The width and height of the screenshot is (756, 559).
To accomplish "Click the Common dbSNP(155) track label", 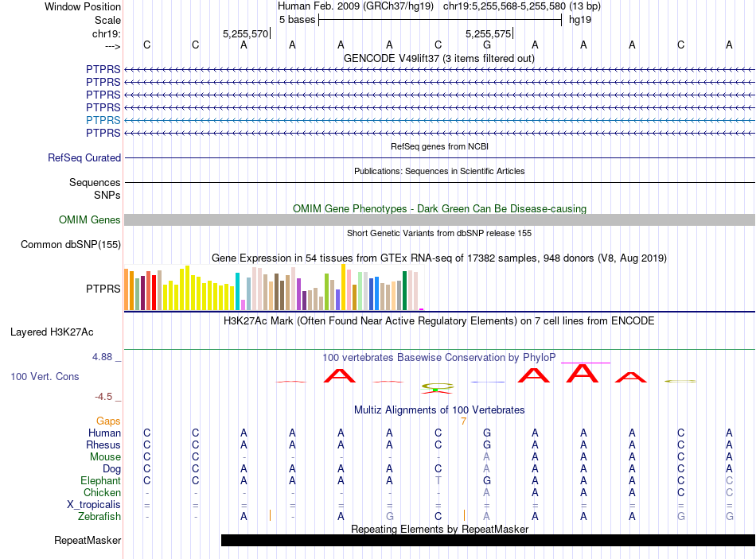I will point(70,244).
